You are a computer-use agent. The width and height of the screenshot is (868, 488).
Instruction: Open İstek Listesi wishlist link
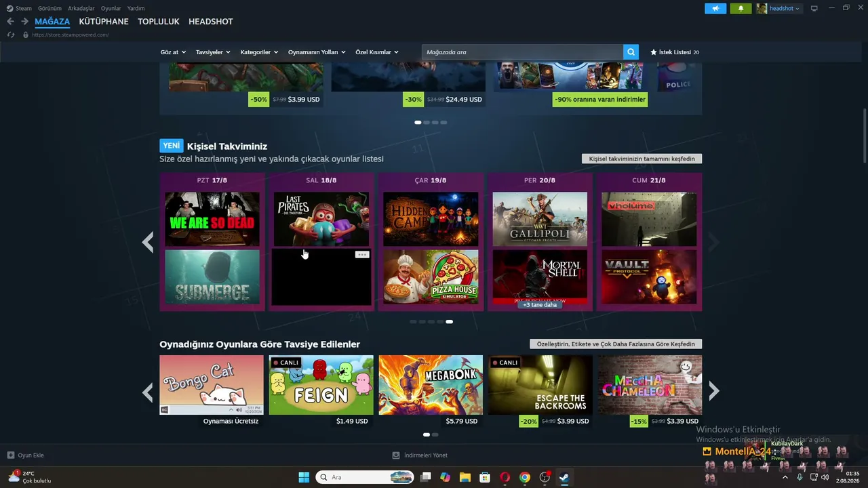(x=675, y=52)
